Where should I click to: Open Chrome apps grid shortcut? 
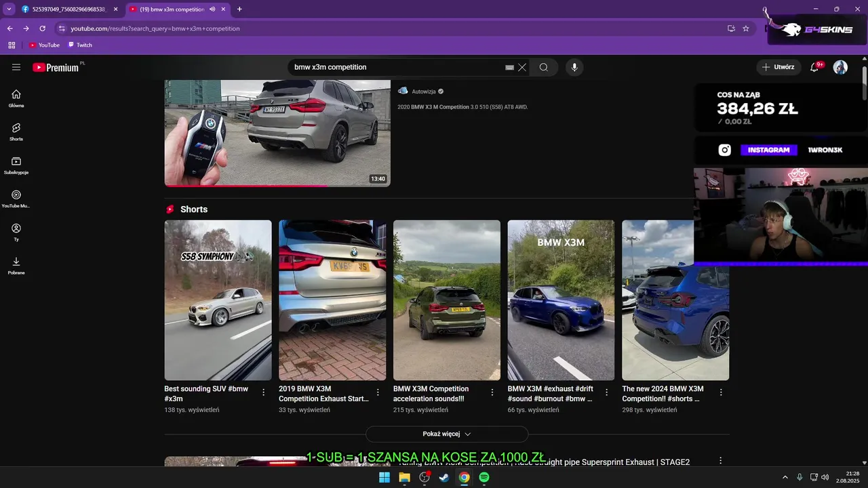12,45
